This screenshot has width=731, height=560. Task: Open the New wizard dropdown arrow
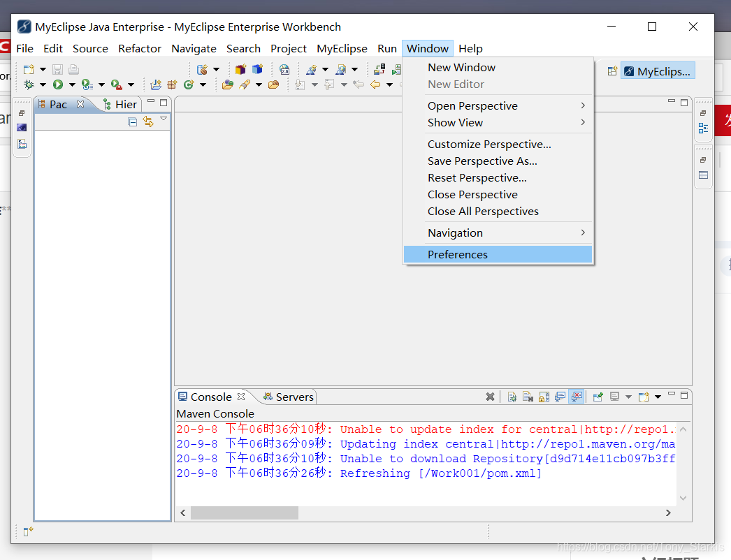[43, 69]
